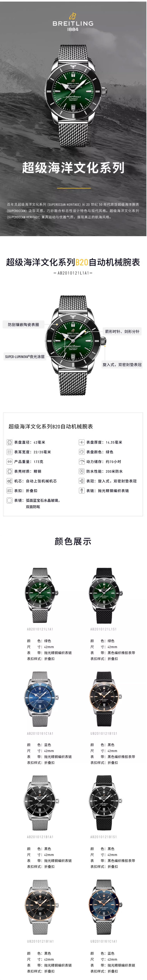Click the 防刮镶嵌陶瓷表圈 feature label
Image resolution: width=147 pixels, height=980 pixels.
(x=23, y=324)
